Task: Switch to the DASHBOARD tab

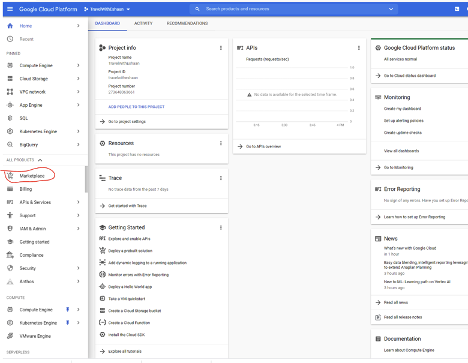Action: pos(107,23)
